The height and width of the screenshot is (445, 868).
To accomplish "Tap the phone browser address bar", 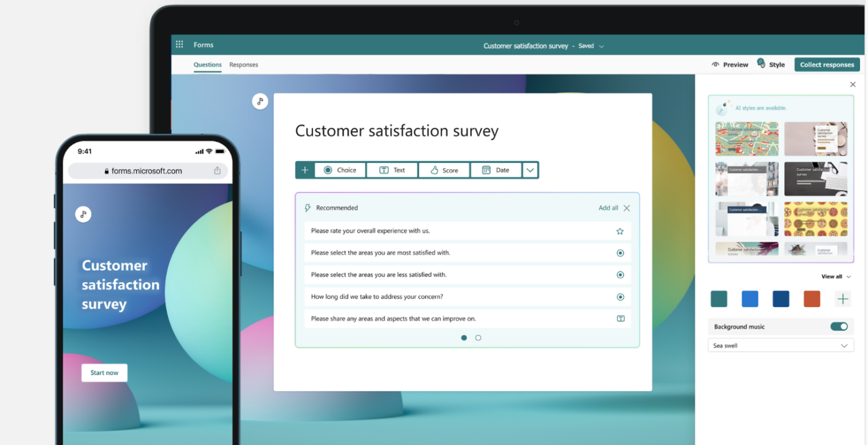I will (x=148, y=171).
